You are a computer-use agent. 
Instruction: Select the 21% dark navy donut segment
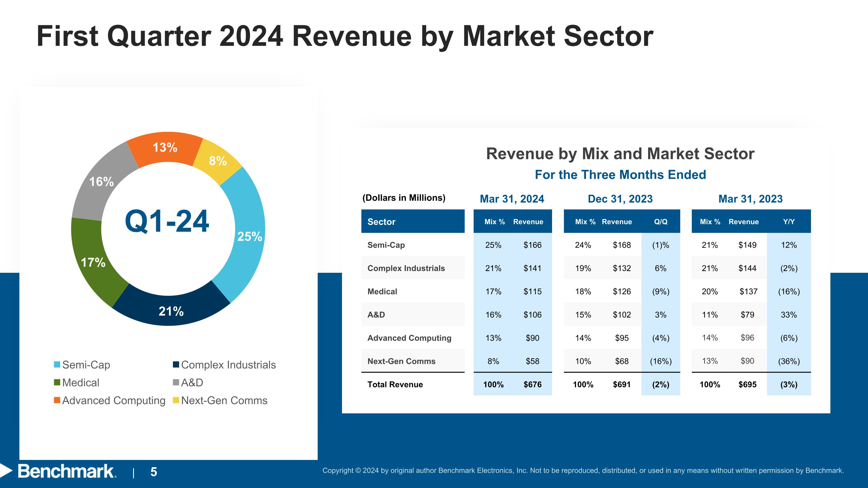(171, 311)
